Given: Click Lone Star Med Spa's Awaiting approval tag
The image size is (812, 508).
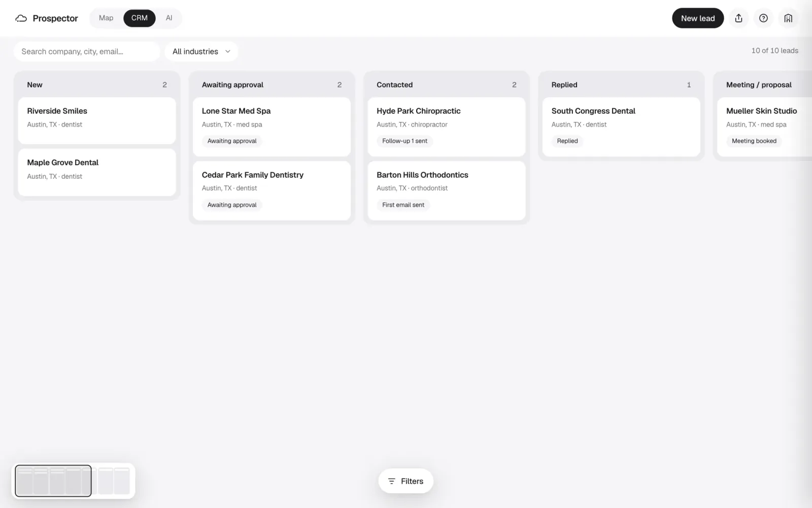Looking at the screenshot, I should click(x=232, y=141).
